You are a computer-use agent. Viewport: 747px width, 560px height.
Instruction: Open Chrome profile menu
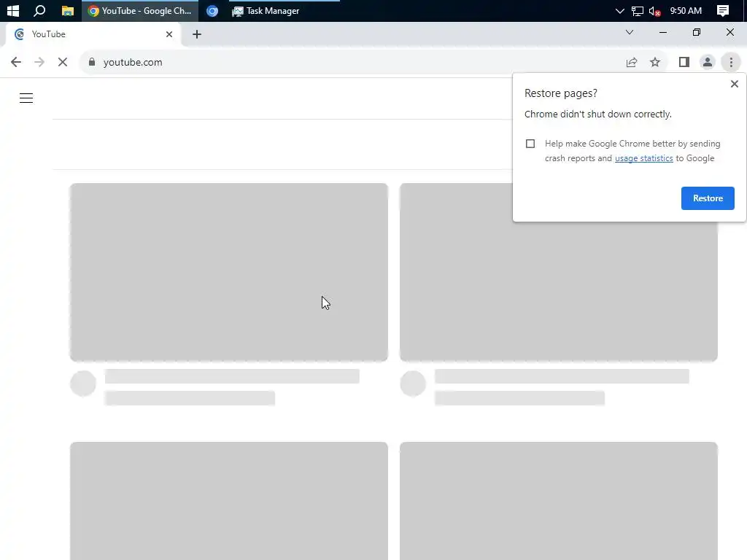tap(708, 62)
